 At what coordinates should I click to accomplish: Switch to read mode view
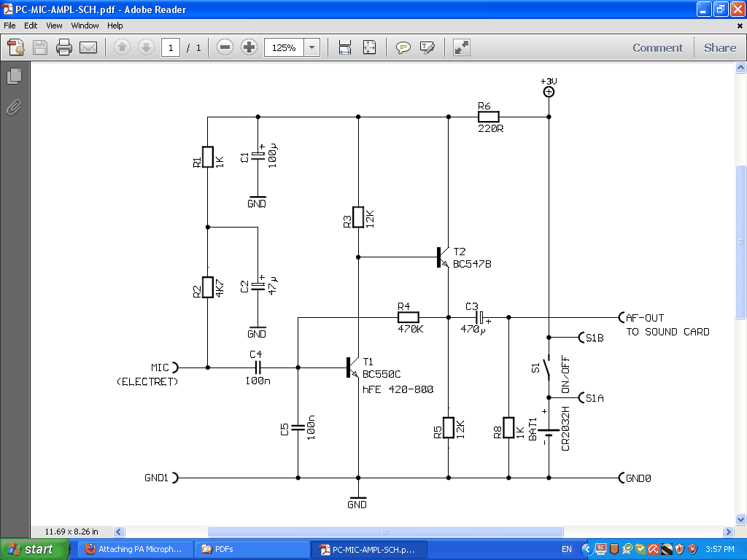point(461,47)
